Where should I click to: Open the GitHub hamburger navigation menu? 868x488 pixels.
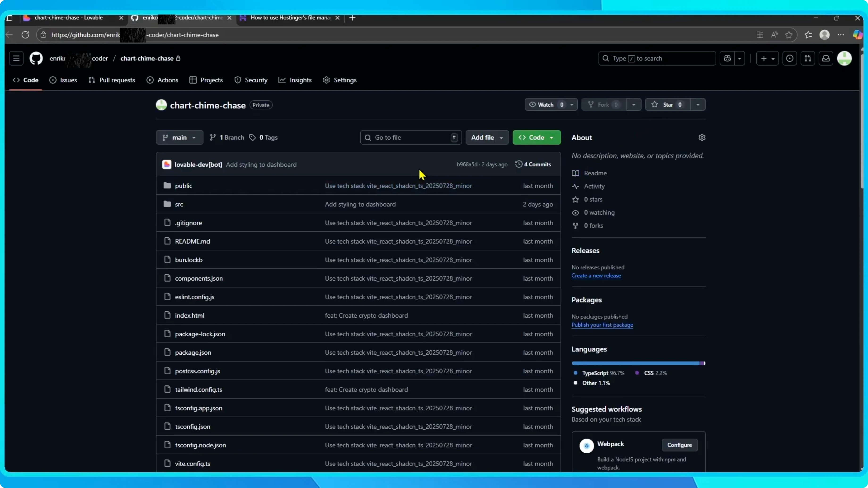pos(16,58)
